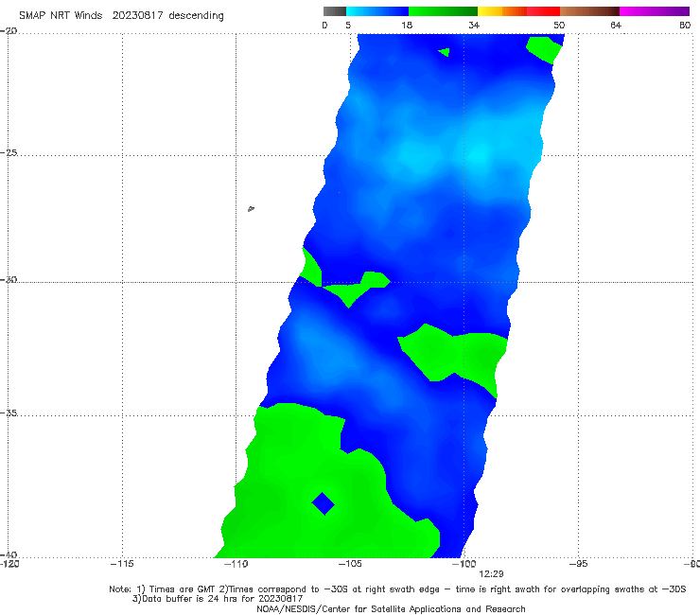Click the color scale label '5'
700x615 pixels.
348,25
